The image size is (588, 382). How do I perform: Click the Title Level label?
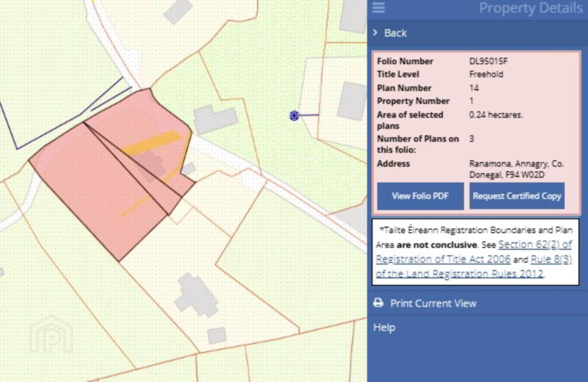point(398,74)
